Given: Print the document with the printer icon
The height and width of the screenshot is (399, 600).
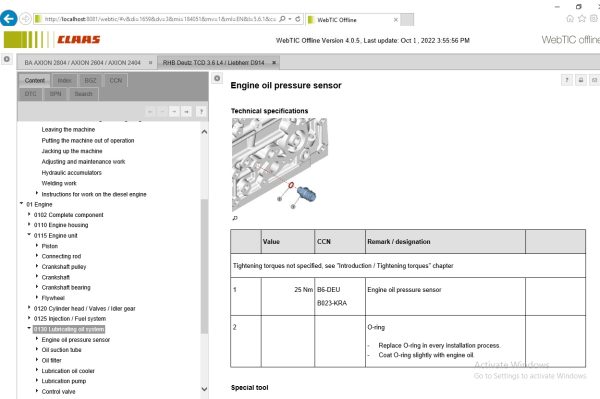Looking at the screenshot, I should coord(580,80).
